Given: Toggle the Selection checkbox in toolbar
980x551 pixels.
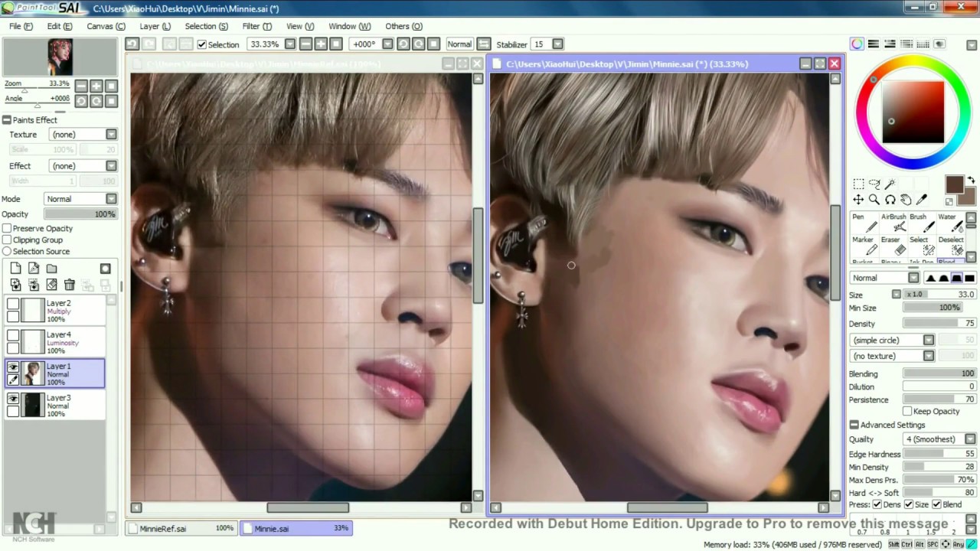Looking at the screenshot, I should 202,44.
